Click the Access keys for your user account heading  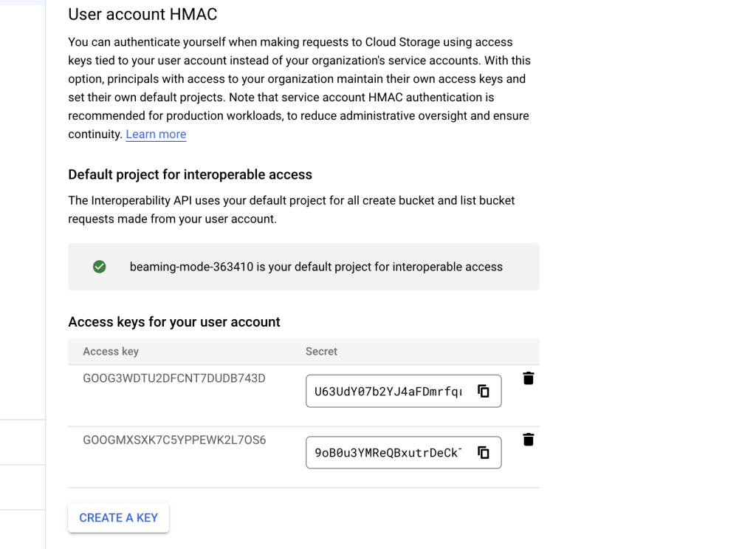174,321
